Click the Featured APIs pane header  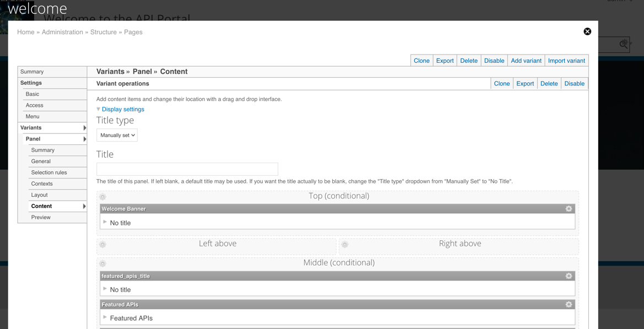[337, 304]
